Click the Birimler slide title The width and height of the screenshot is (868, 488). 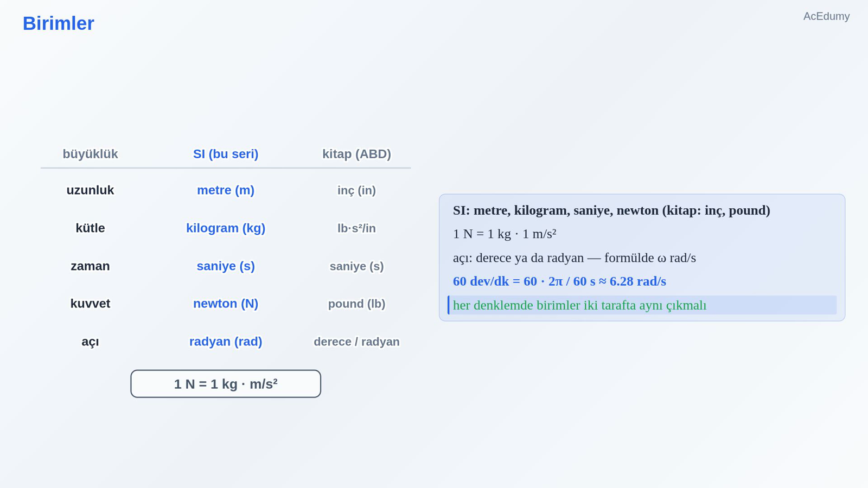pos(59,23)
